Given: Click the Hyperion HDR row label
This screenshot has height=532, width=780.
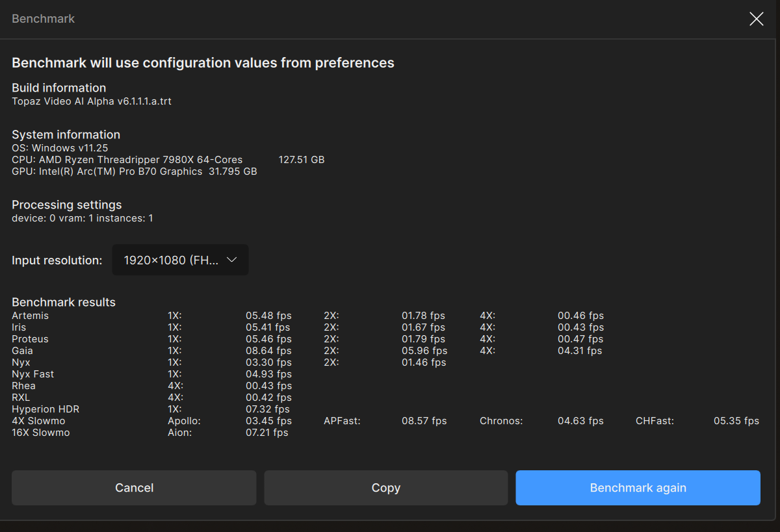Looking at the screenshot, I should tap(45, 409).
